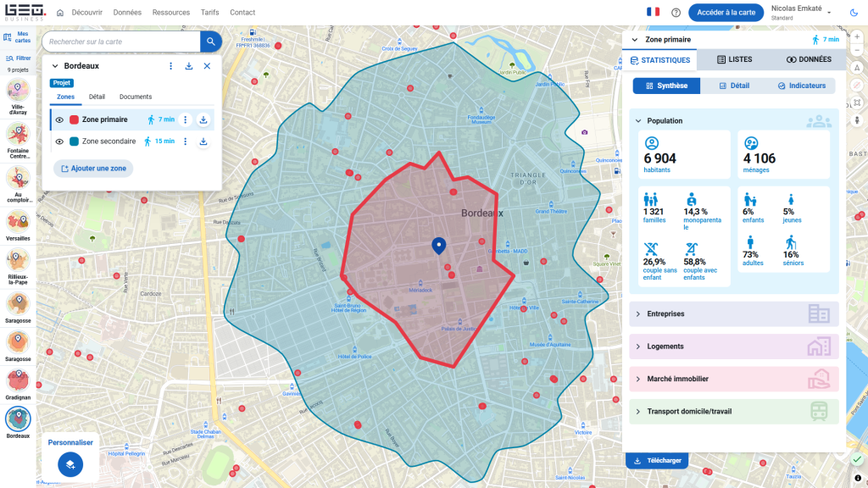The width and height of the screenshot is (868, 488).
Task: Click the Personnaliser layers button
Action: 70,463
